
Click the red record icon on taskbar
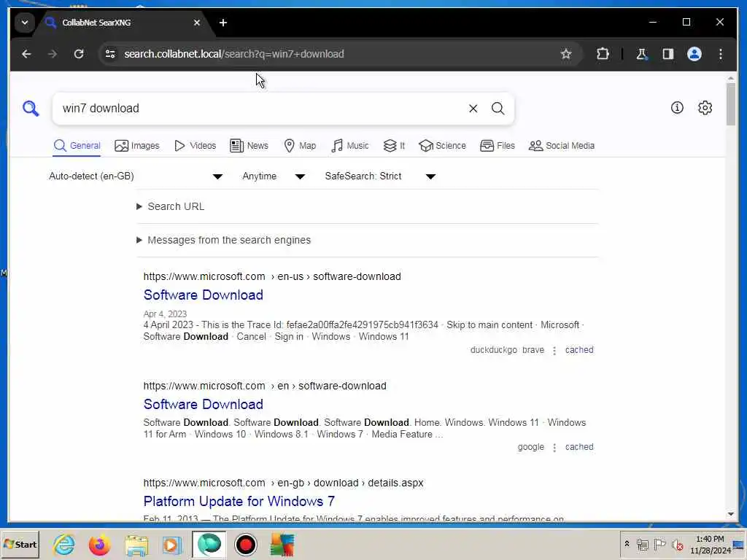246,544
